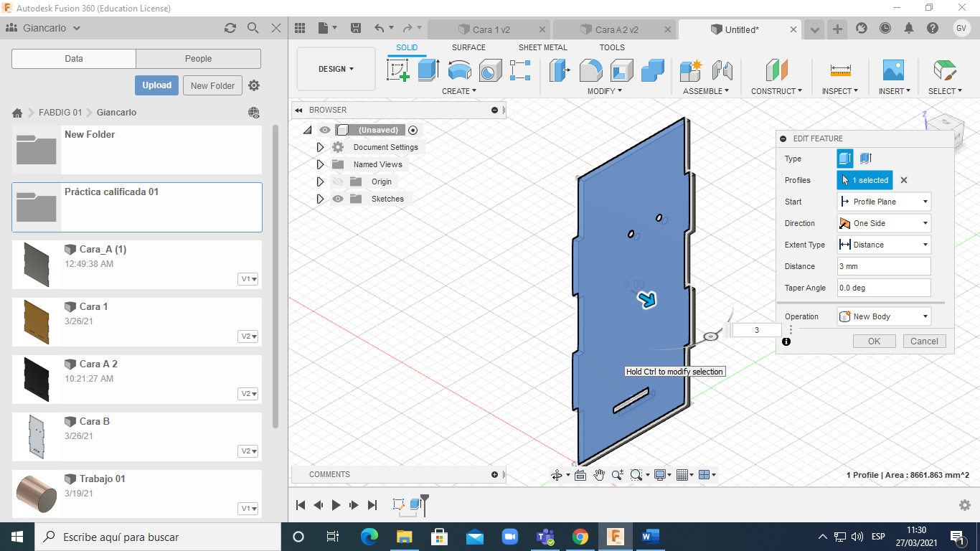Click the Measure tool under Inspect
This screenshot has width=980, height=551.
[x=840, y=70]
